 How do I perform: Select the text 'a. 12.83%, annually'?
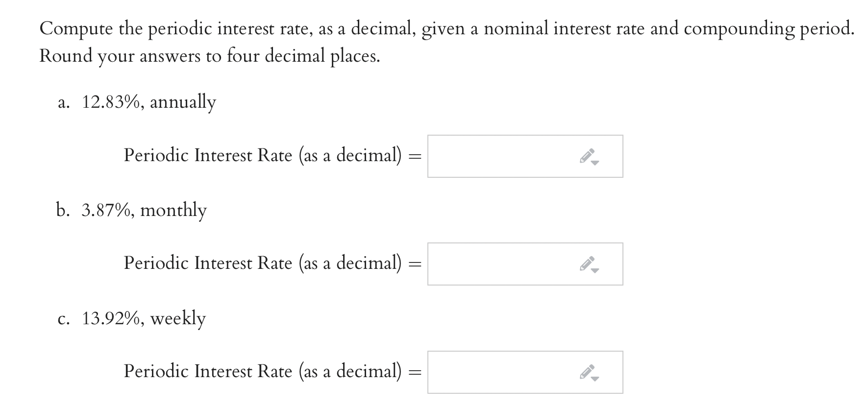click(136, 101)
